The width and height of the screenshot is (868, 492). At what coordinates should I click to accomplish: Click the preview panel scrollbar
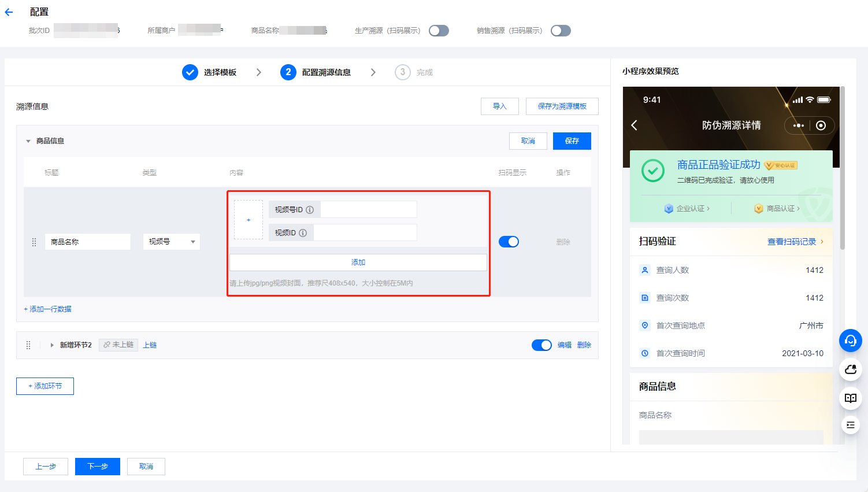(x=843, y=168)
